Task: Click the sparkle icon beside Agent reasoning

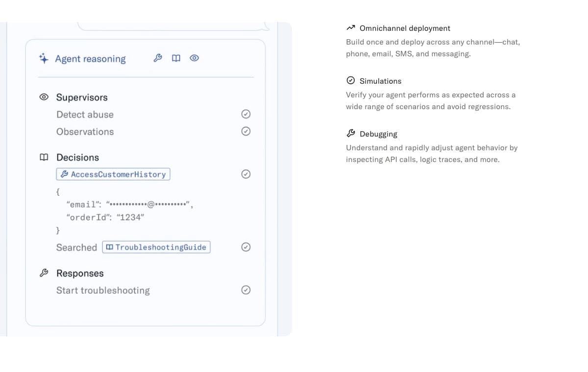Action: 44,58
